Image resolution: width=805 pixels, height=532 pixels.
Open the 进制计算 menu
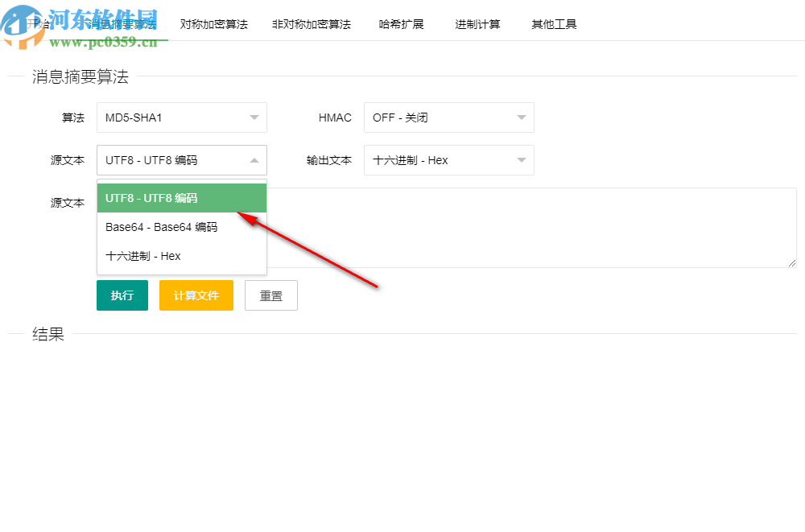click(x=477, y=24)
